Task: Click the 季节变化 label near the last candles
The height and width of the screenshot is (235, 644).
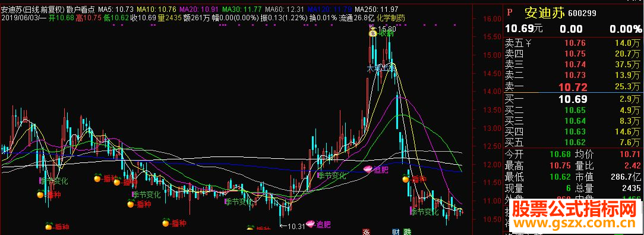Action: tap(425, 212)
